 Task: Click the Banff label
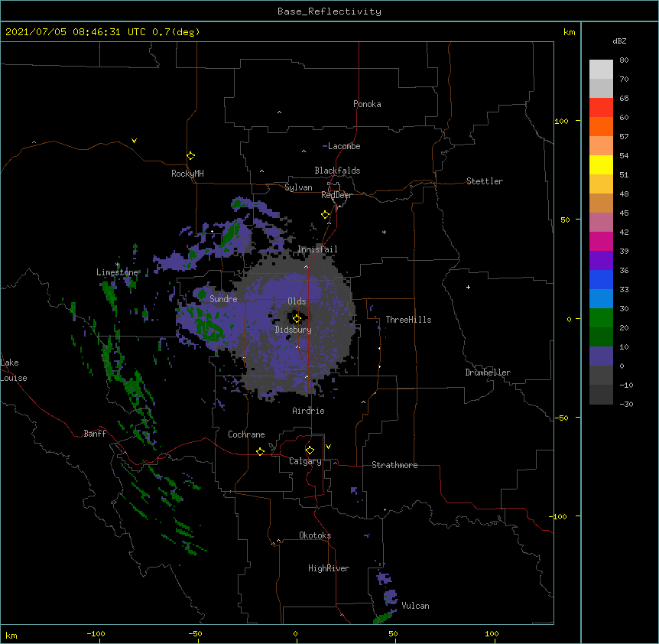point(95,434)
